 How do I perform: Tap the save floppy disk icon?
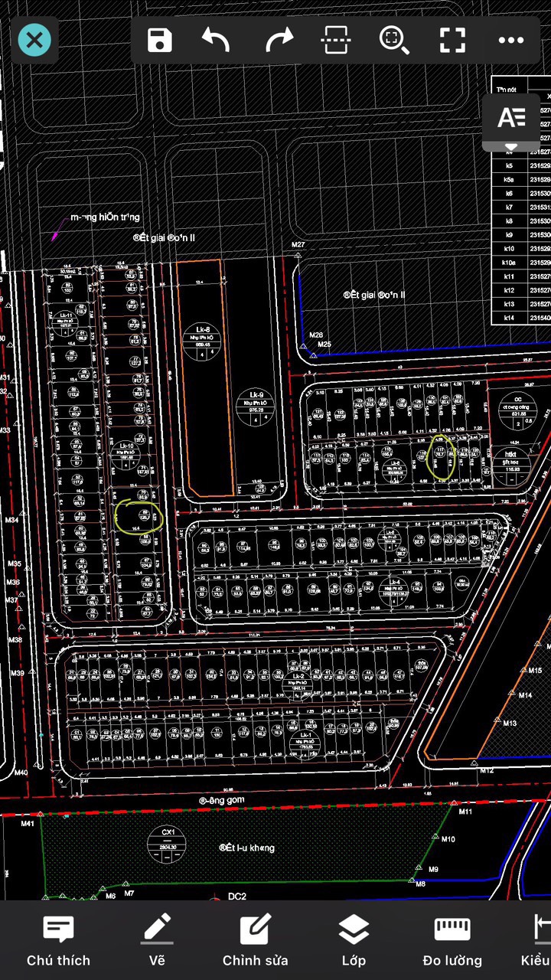(159, 40)
